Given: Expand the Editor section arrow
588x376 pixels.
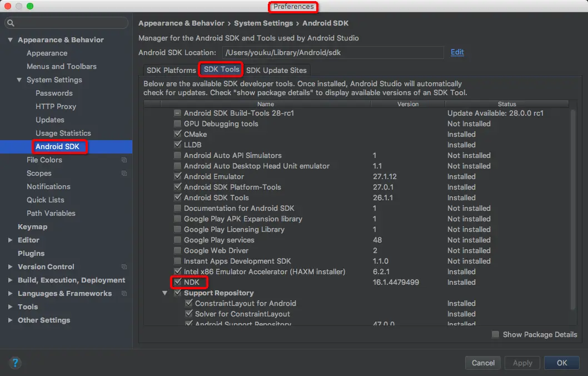Looking at the screenshot, I should 10,240.
